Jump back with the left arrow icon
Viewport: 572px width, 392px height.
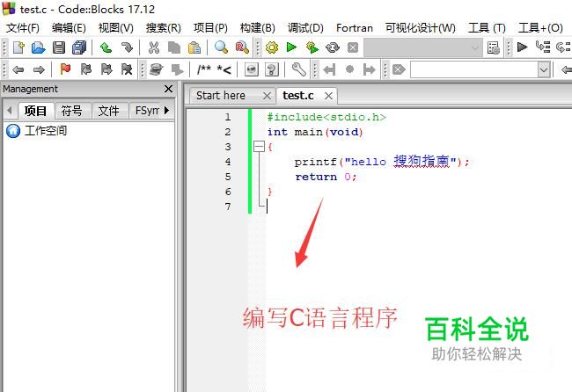(x=18, y=69)
